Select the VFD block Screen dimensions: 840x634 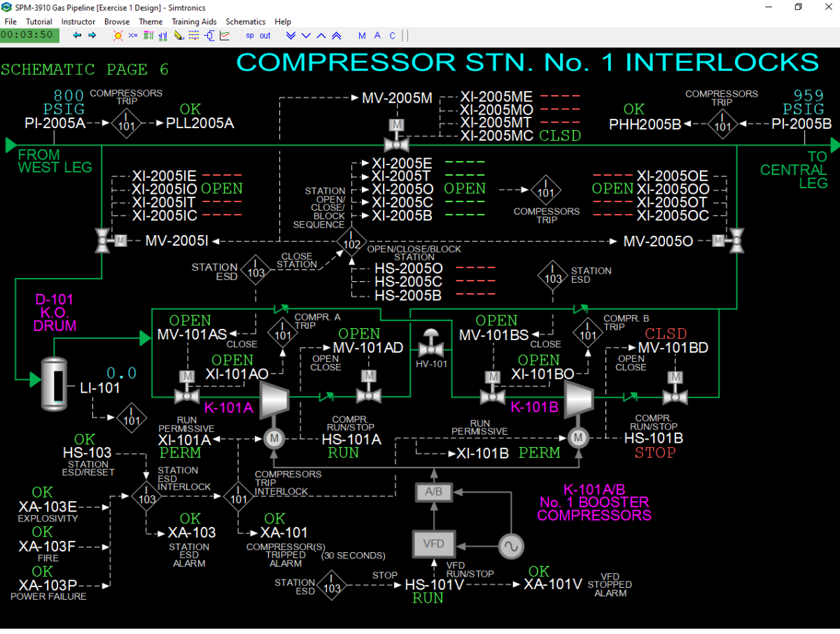[x=434, y=544]
